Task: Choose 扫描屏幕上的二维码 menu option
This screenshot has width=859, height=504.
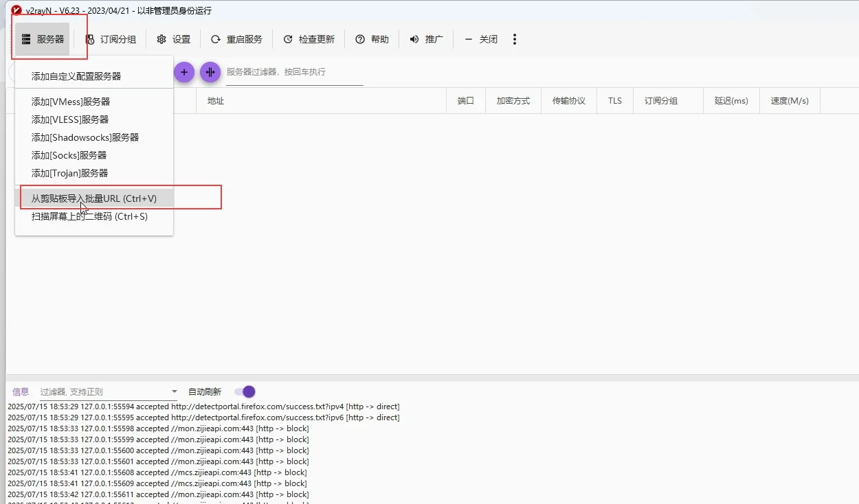Action: [x=89, y=216]
